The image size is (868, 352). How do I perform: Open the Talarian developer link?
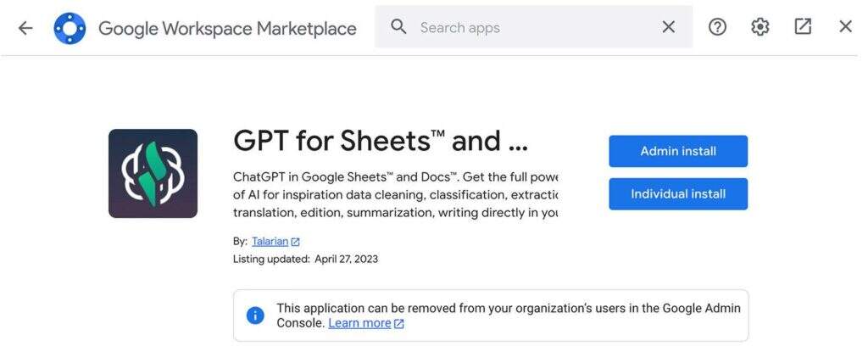point(270,242)
